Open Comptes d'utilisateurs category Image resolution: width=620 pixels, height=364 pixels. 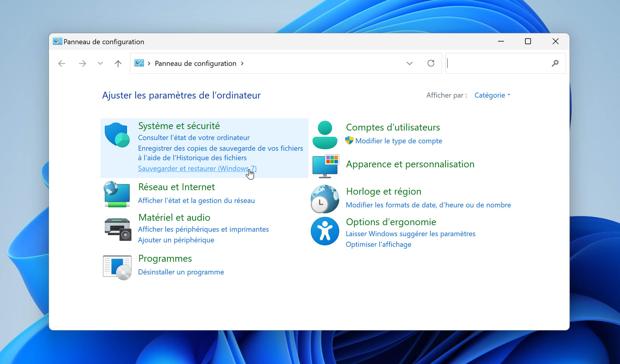pyautogui.click(x=393, y=127)
